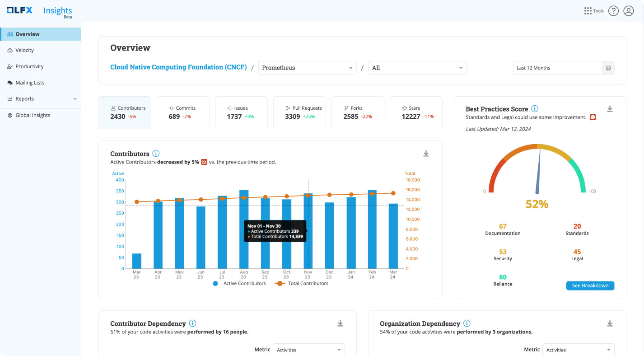Open the Prometheus project dropdown
644x356 pixels.
[308, 68]
